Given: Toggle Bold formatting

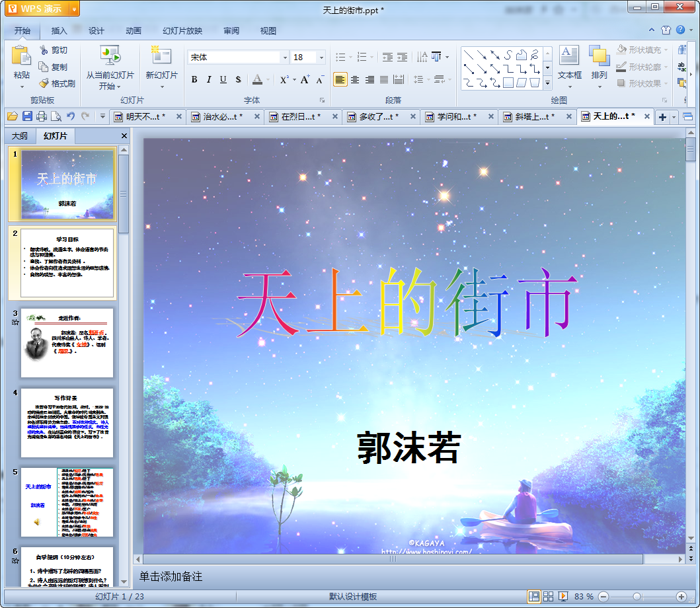Looking at the screenshot, I should 194,79.
